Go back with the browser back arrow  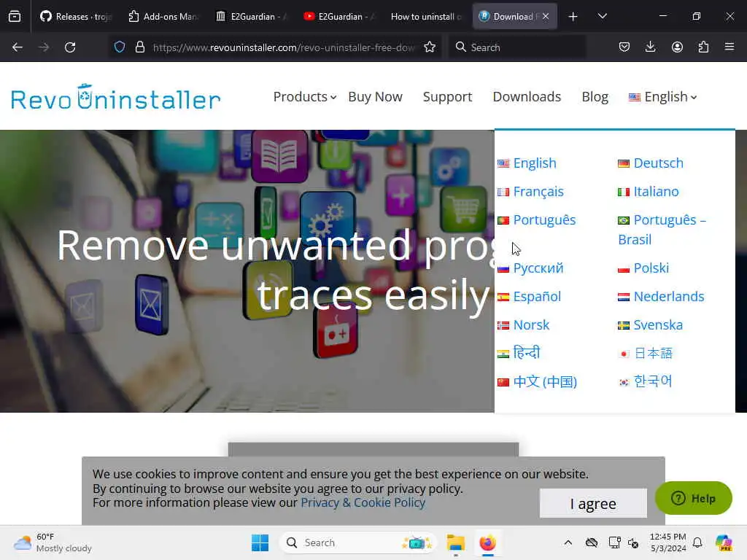coord(18,47)
